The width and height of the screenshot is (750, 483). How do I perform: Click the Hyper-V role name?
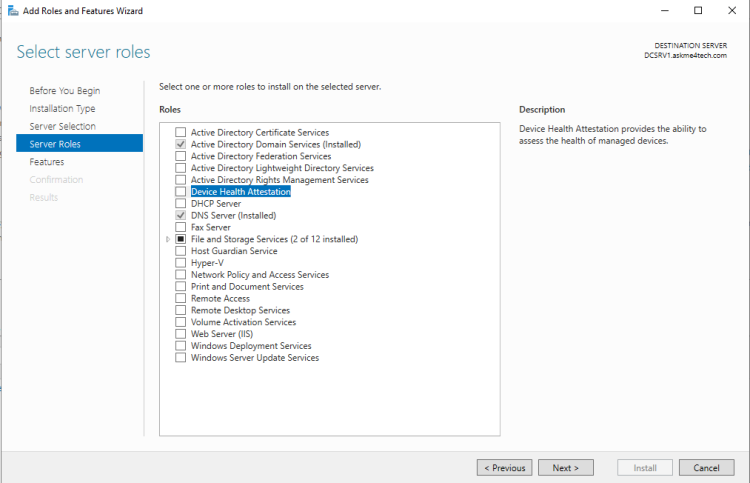click(x=207, y=263)
